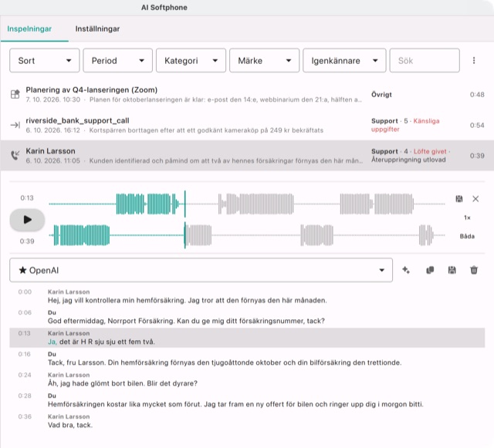Open the three-dot more options menu
The width and height of the screenshot is (494, 448).
coord(474,60)
